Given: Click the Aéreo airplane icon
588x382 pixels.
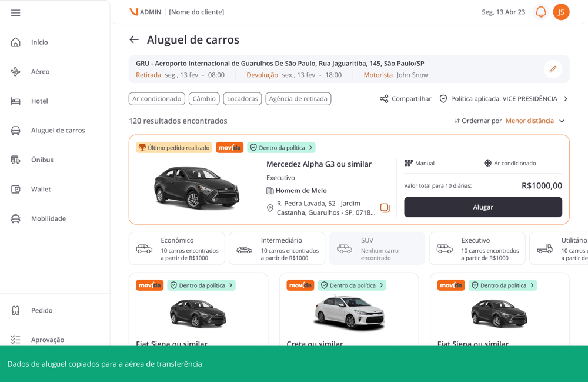Looking at the screenshot, I should tap(15, 71).
